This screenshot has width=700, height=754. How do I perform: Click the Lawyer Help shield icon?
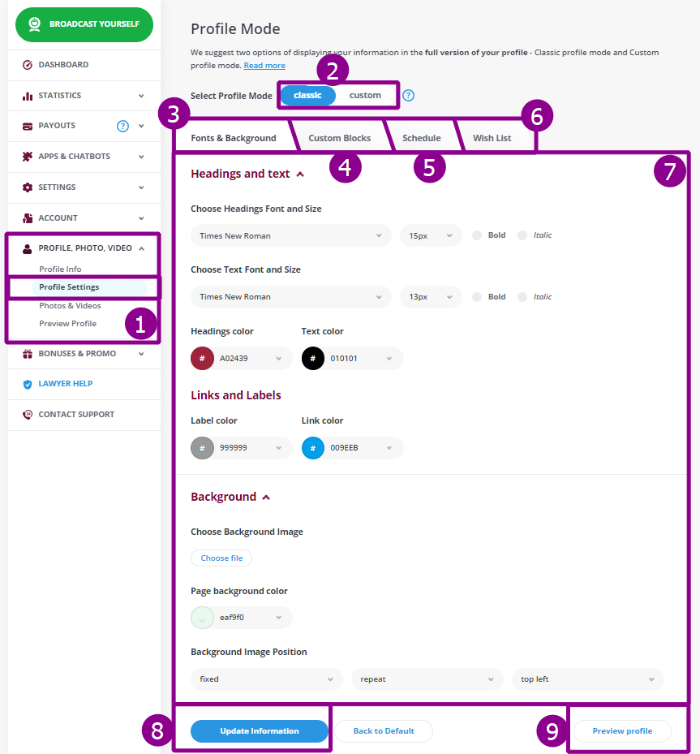click(28, 384)
